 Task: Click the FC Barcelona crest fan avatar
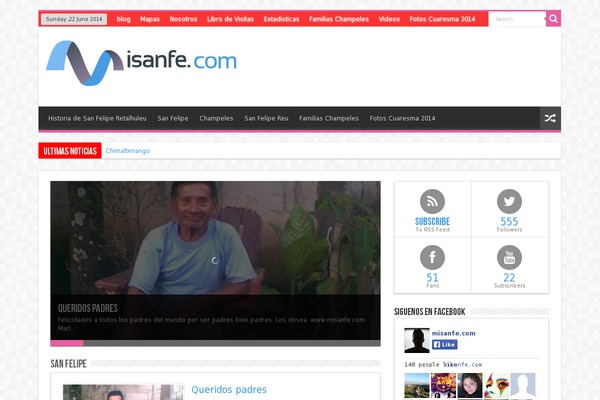click(x=443, y=385)
